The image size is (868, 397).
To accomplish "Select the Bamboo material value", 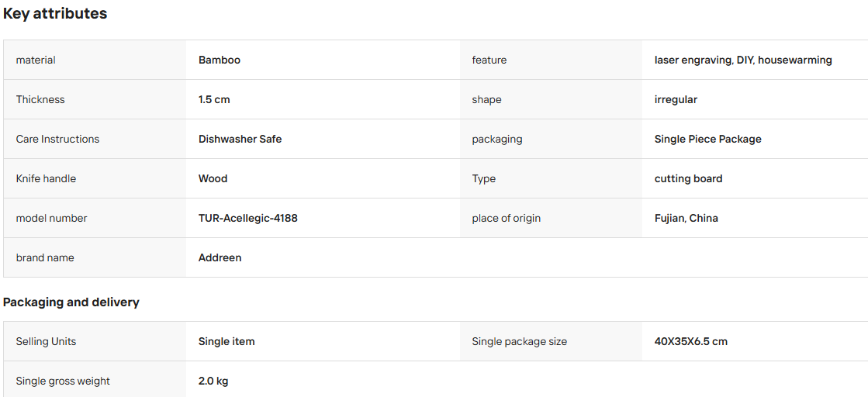I will point(220,60).
